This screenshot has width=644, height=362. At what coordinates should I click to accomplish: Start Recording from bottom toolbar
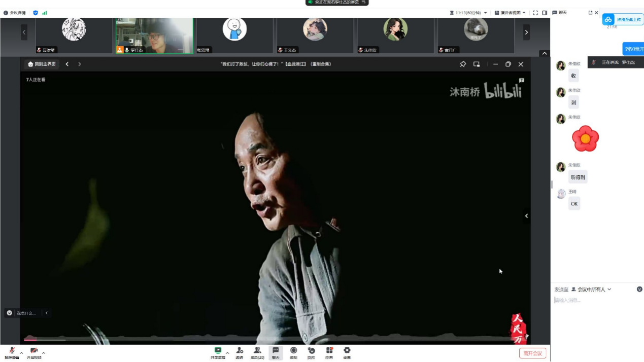293,353
